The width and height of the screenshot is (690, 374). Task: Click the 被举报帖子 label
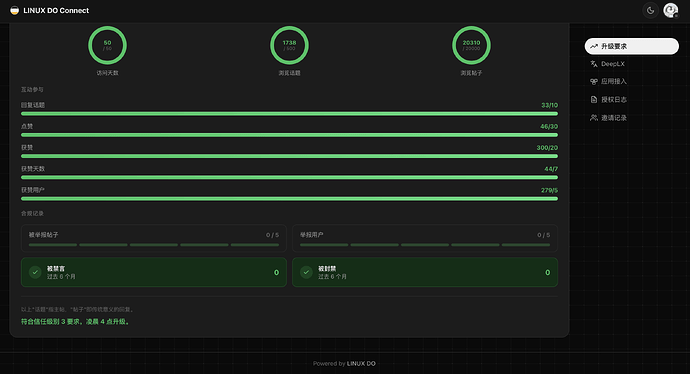(44, 235)
